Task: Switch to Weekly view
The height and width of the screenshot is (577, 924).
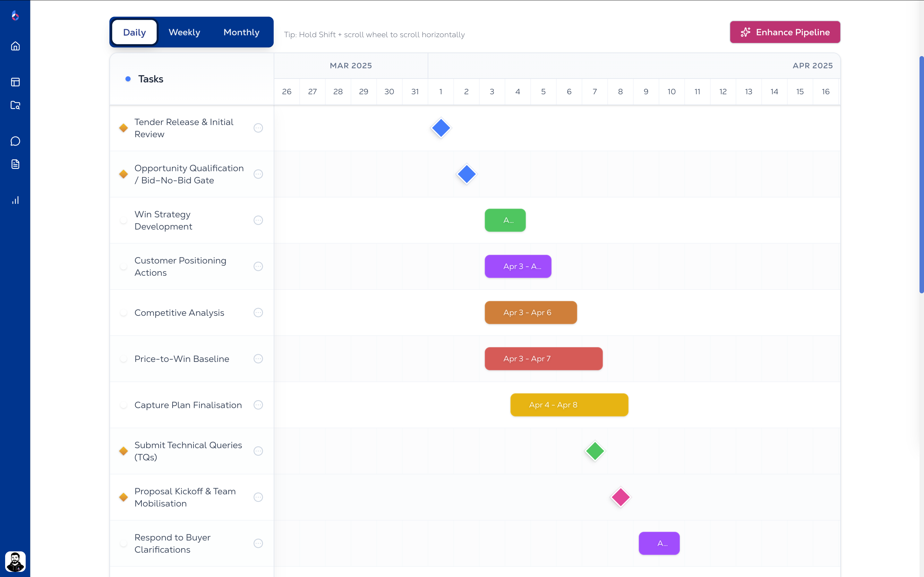Action: pyautogui.click(x=184, y=32)
